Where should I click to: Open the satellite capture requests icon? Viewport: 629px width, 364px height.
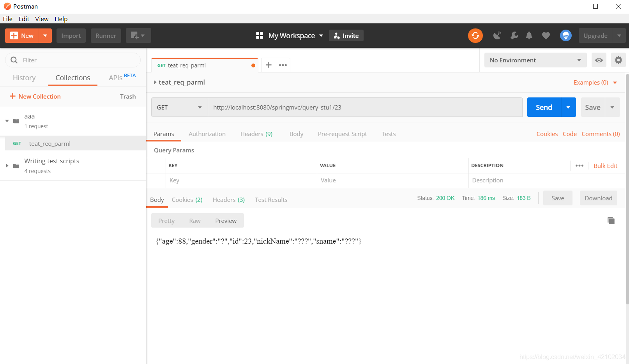coord(497,35)
